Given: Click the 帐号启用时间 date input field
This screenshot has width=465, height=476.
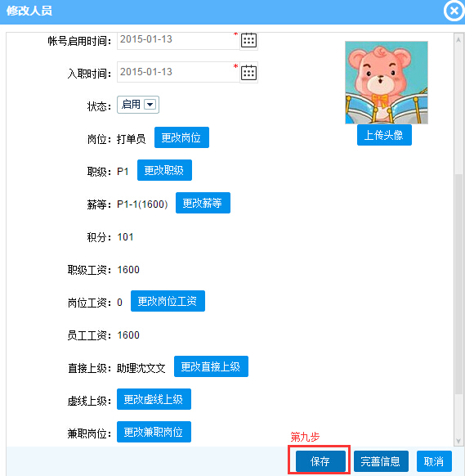Looking at the screenshot, I should (x=178, y=41).
